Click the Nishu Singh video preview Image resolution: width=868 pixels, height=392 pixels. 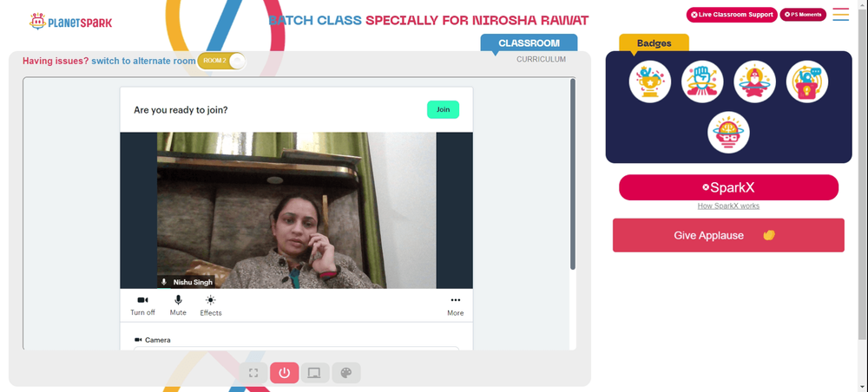[296, 210]
